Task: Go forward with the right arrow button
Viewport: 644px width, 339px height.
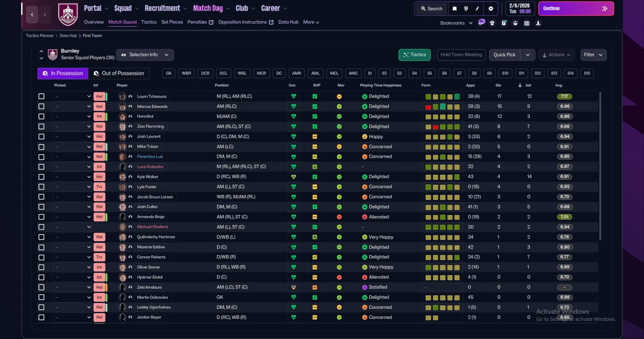Action: click(x=45, y=15)
